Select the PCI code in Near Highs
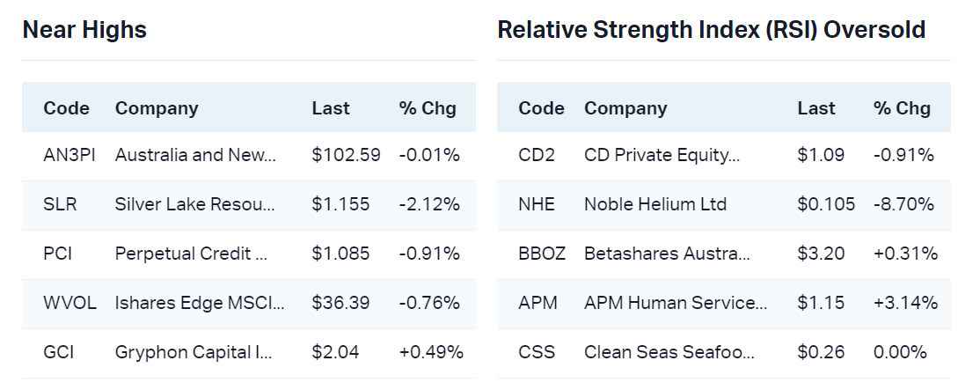 pos(57,254)
